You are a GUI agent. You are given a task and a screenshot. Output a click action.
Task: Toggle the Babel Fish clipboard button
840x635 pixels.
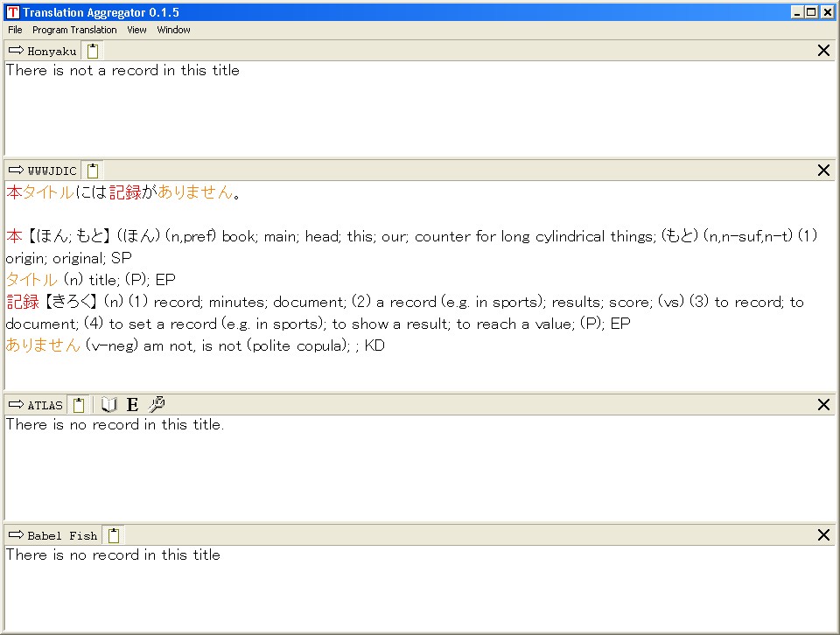point(114,535)
